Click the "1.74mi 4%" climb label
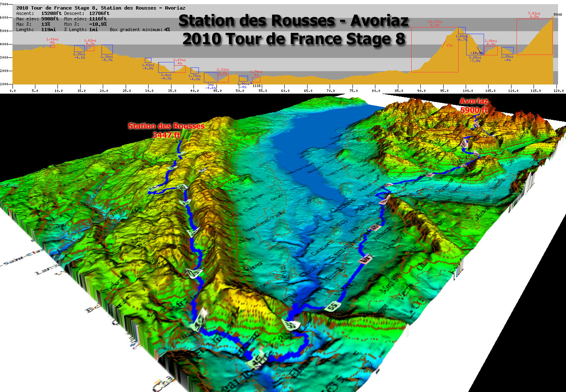This screenshot has height=392, width=566. [x=256, y=73]
